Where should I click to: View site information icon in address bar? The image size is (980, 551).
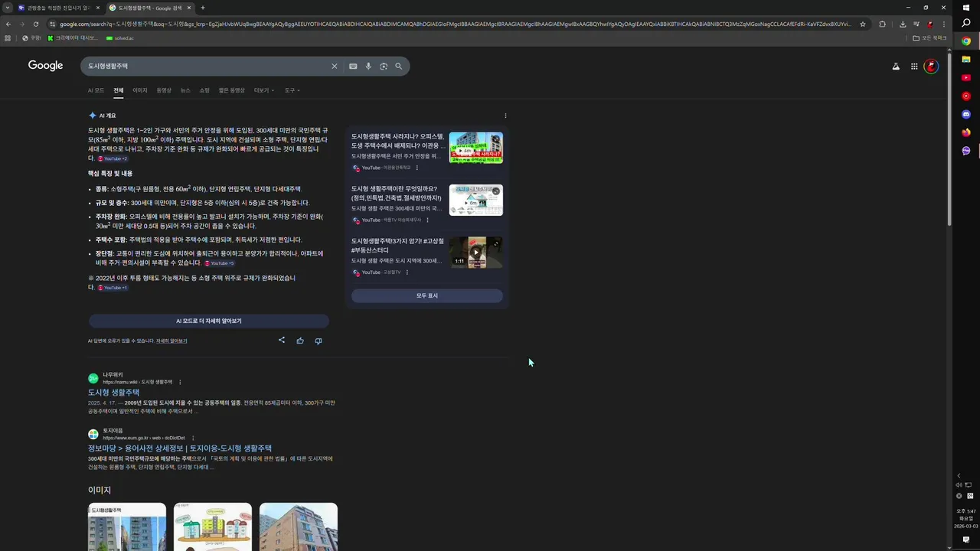(52, 24)
